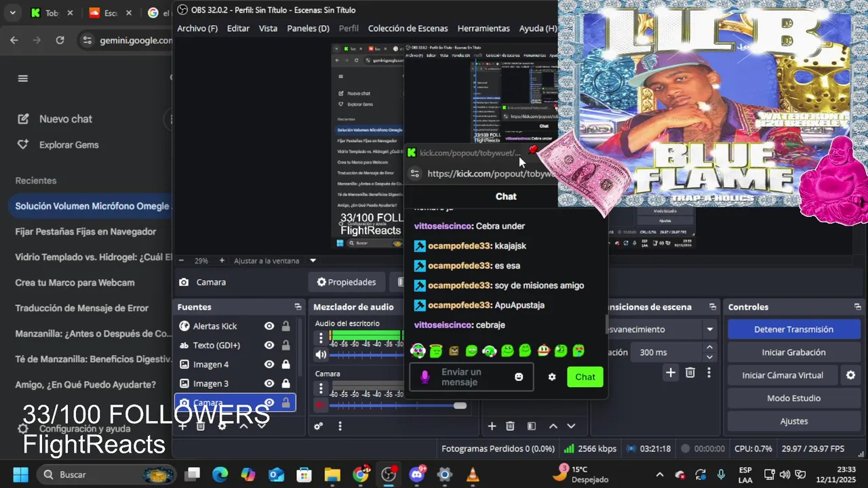
Task: Lock the Alertas Kick source
Action: (x=285, y=326)
